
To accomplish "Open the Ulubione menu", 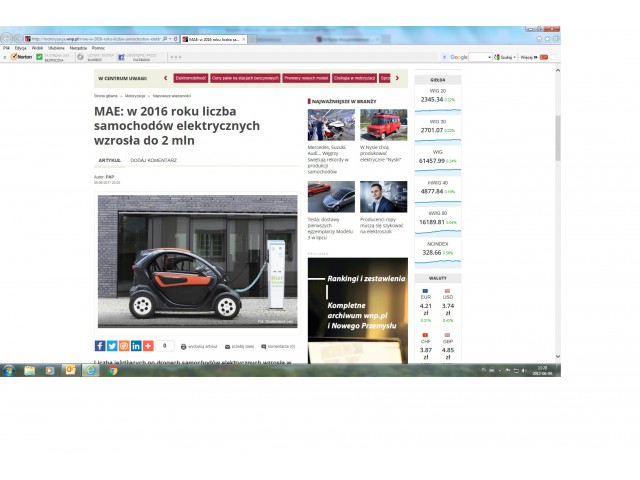I will (x=55, y=47).
